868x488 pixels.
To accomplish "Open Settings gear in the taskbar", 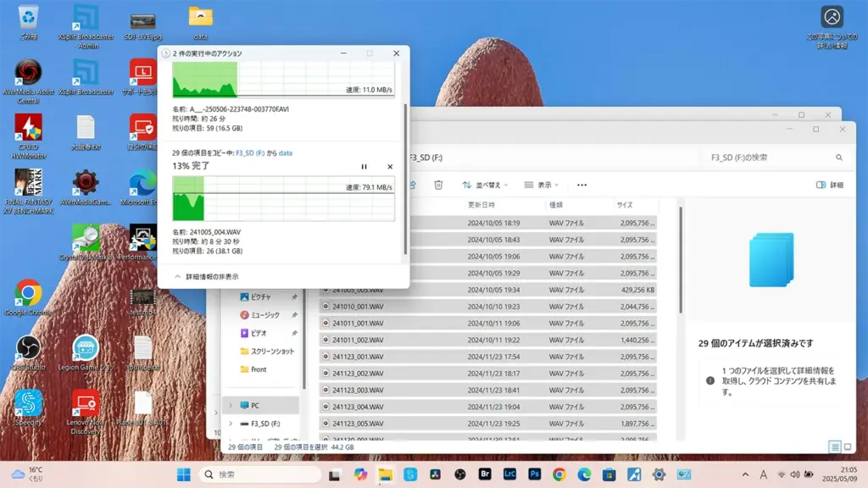I will coord(659,474).
